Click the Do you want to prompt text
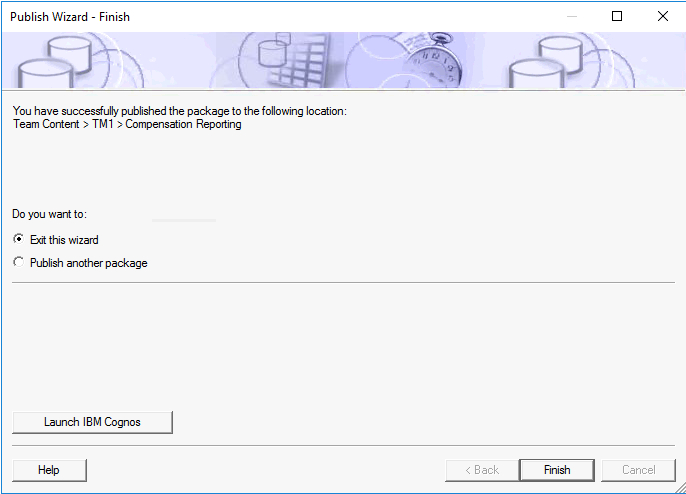Viewport: 686px width, 494px height. (x=49, y=214)
